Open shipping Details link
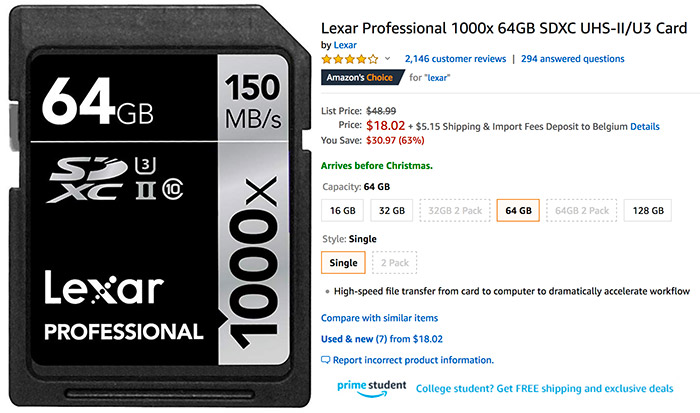Image resolution: width=700 pixels, height=413 pixels. pyautogui.click(x=645, y=126)
